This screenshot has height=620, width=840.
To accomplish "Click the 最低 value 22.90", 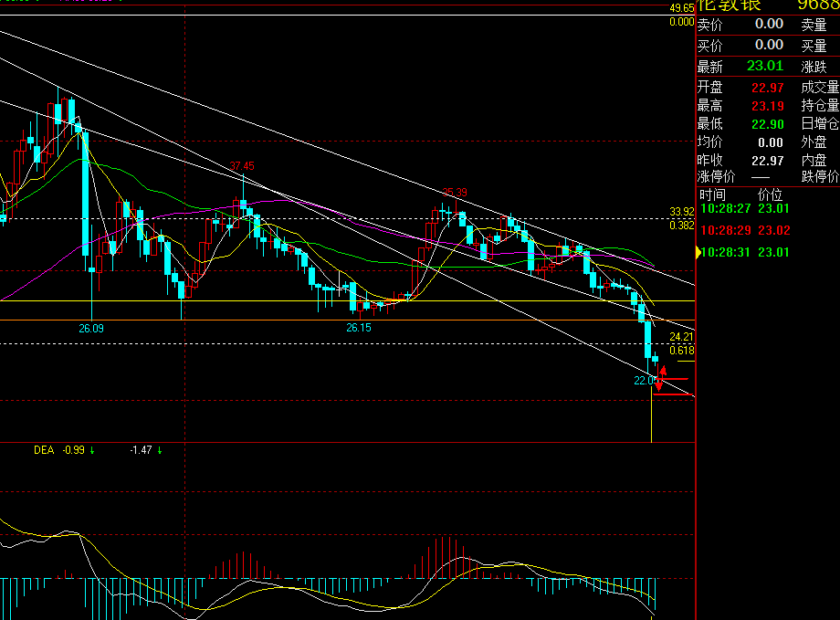I will [768, 124].
